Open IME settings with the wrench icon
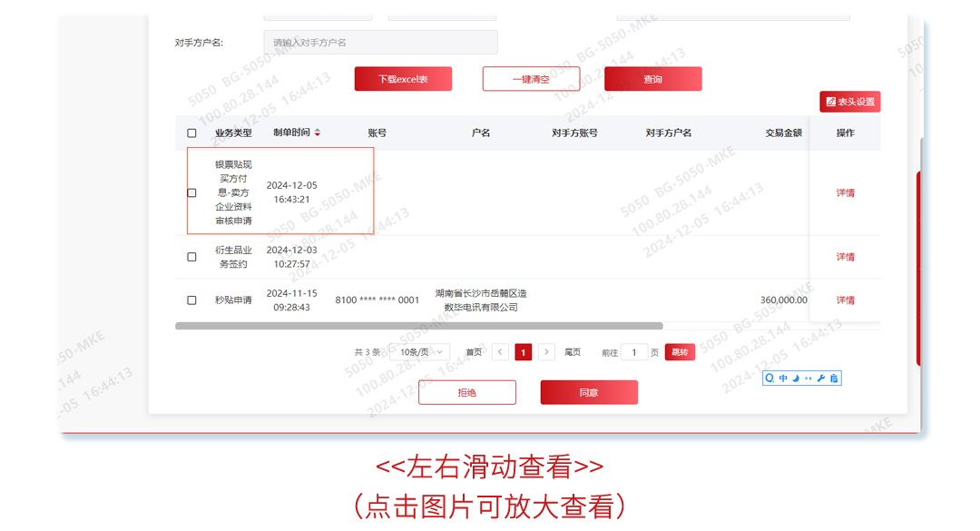 point(820,379)
